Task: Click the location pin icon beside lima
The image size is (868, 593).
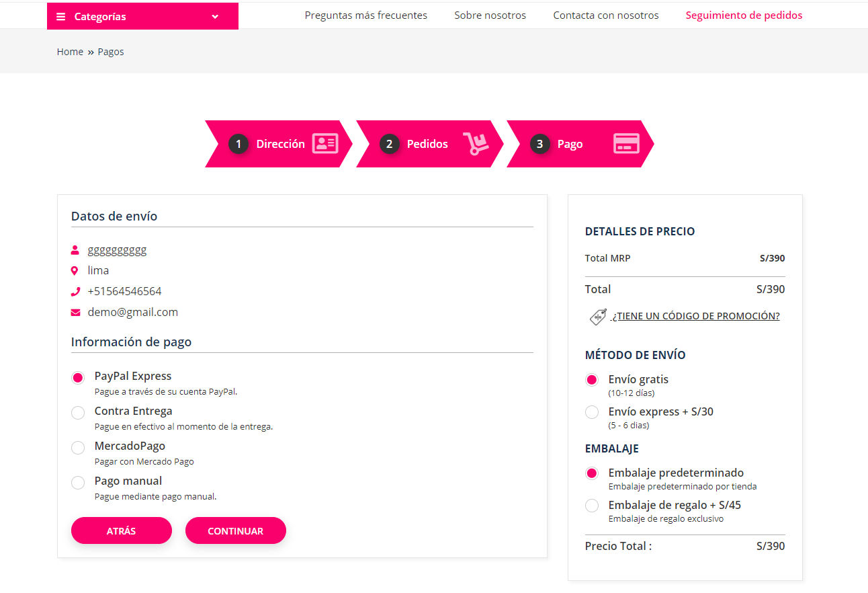Action: pyautogui.click(x=75, y=271)
